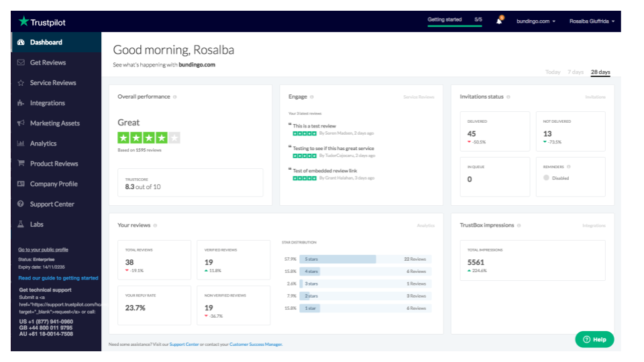Click the Total Reviews 38 card

pyautogui.click(x=154, y=260)
